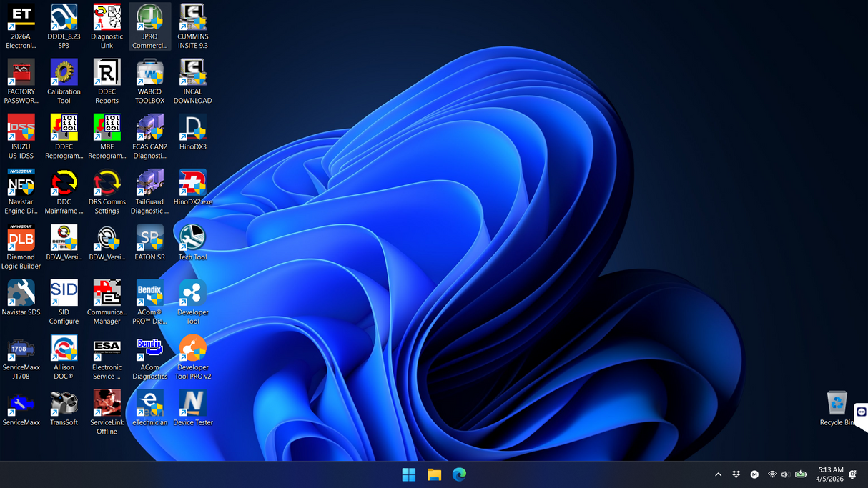Screen dimensions: 868x488
Task: Open the Calibration Tool shortcut
Action: [x=64, y=81]
